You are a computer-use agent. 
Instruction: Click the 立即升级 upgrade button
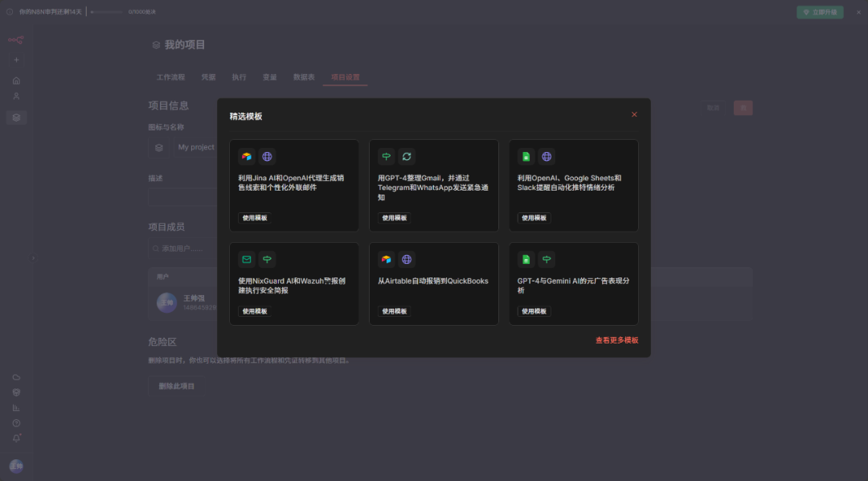click(x=820, y=12)
